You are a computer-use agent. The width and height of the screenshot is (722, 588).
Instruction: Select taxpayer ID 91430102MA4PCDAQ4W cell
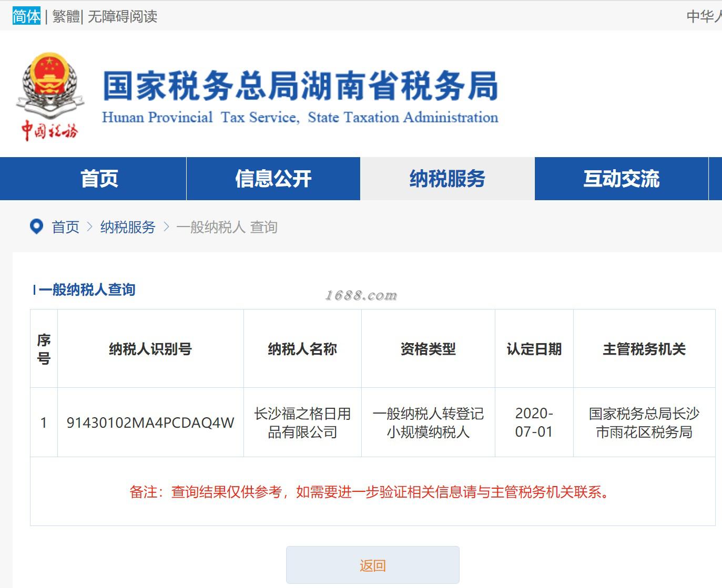pyautogui.click(x=150, y=422)
